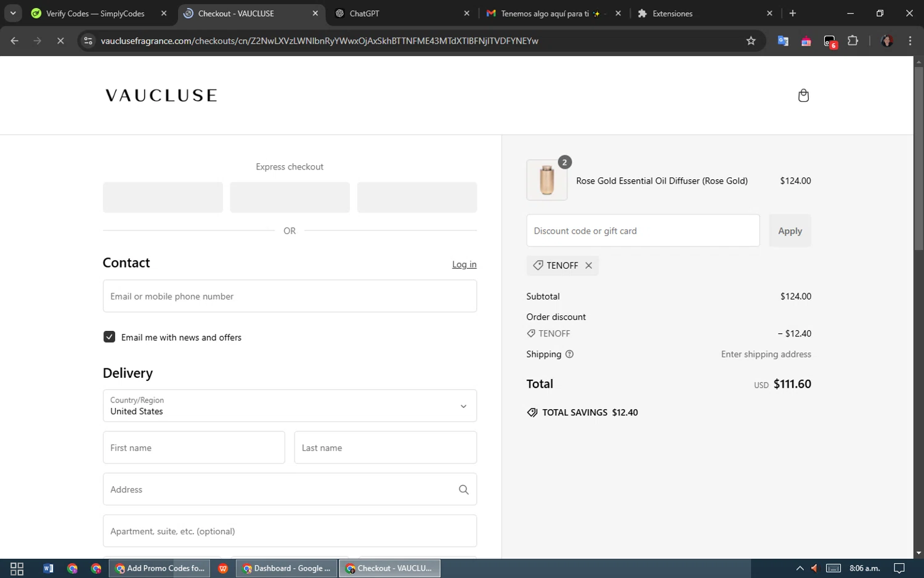This screenshot has width=924, height=578.
Task: Focus the First name field
Action: (x=194, y=448)
